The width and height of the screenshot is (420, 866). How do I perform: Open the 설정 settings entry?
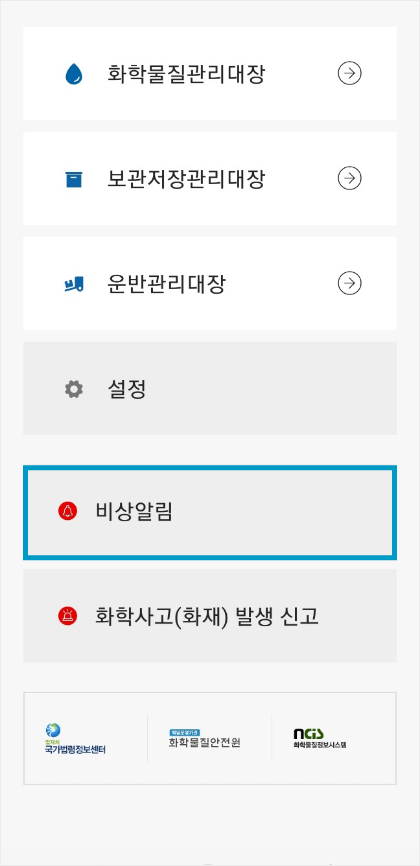point(210,388)
